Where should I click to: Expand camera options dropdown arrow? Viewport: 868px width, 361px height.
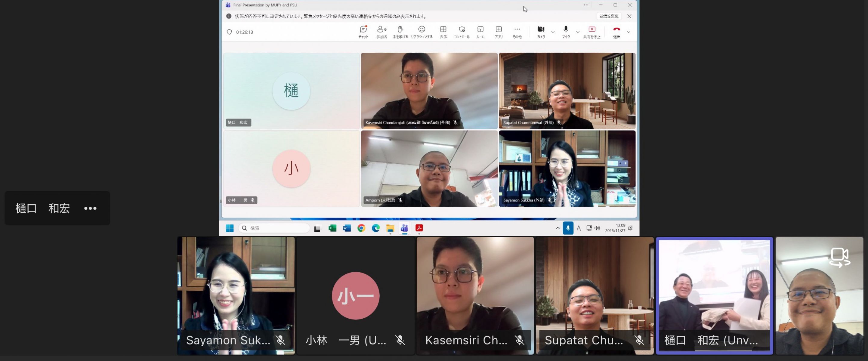click(x=553, y=32)
